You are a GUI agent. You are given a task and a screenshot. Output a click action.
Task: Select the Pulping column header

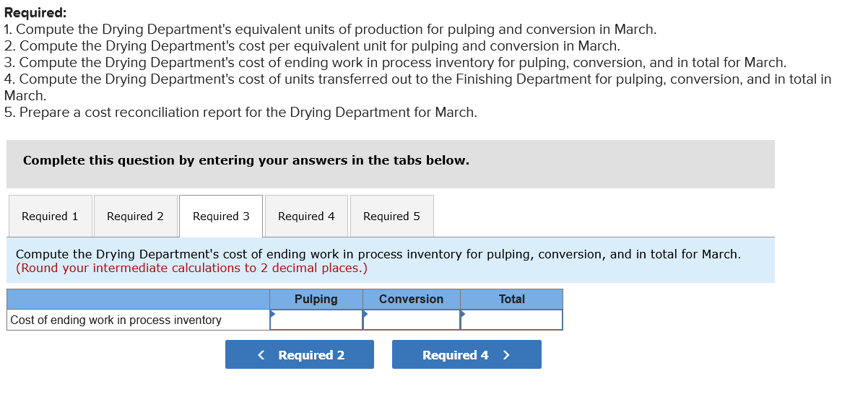tap(316, 300)
